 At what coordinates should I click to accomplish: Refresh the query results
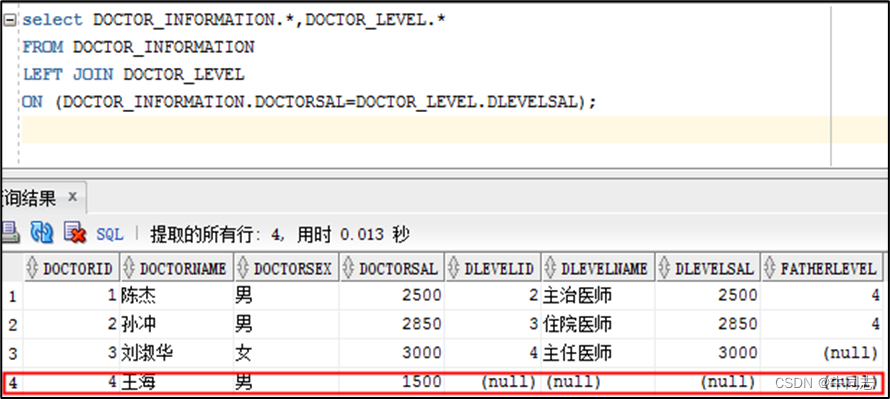point(41,233)
